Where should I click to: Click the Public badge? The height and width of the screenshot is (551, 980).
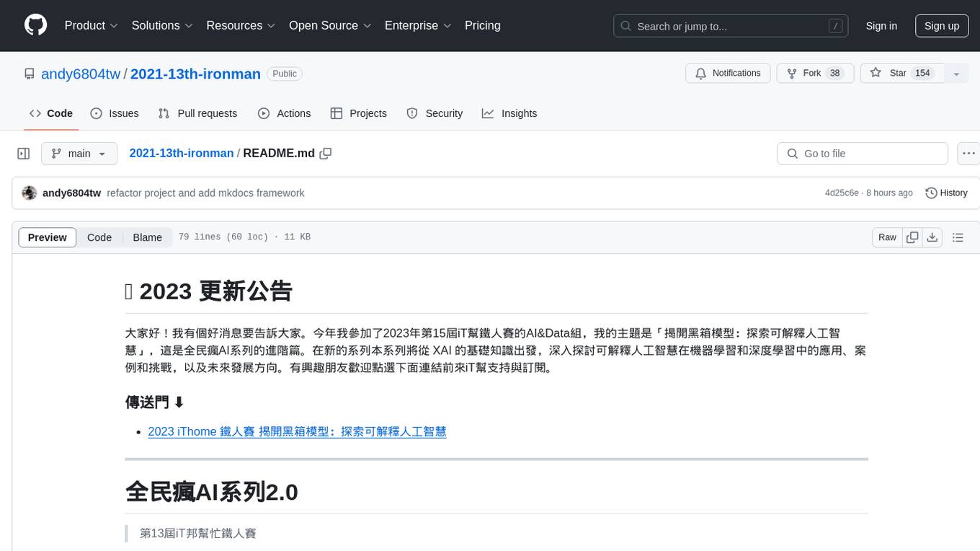pyautogui.click(x=285, y=74)
